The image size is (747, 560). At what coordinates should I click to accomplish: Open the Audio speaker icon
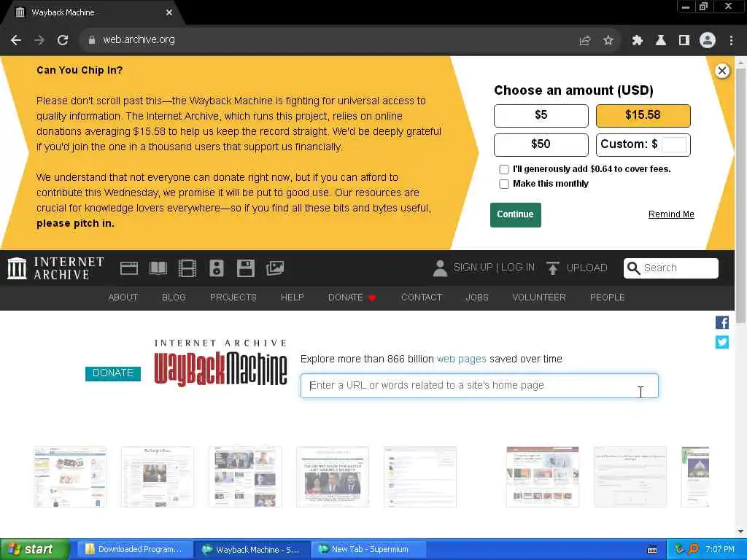(216, 268)
